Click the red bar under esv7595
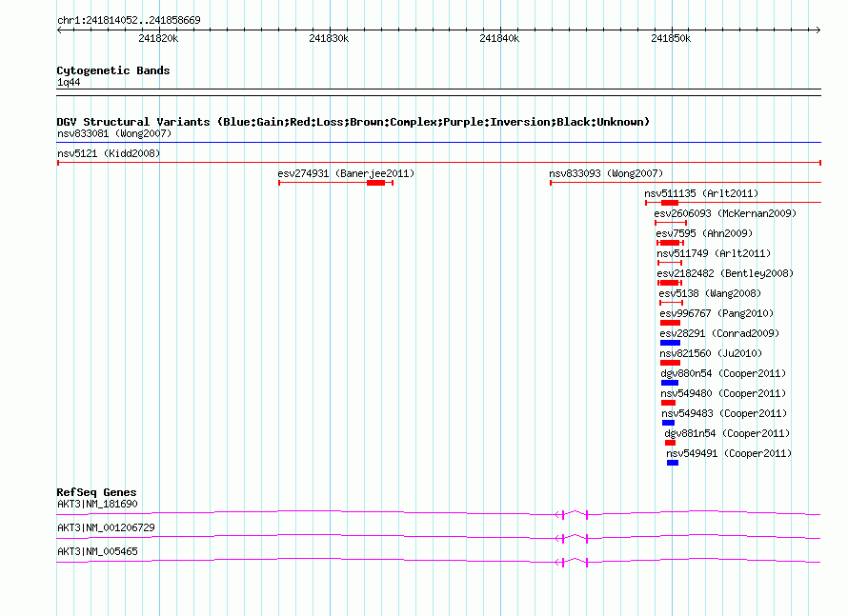Viewport: 848px width, 616px height. click(670, 243)
